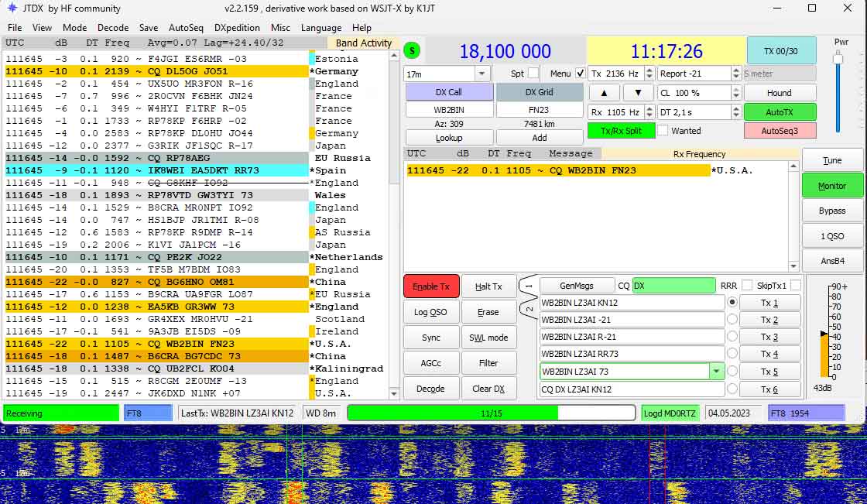This screenshot has width=867, height=504.
Task: Click the Tx/Rx Split button
Action: (x=621, y=131)
